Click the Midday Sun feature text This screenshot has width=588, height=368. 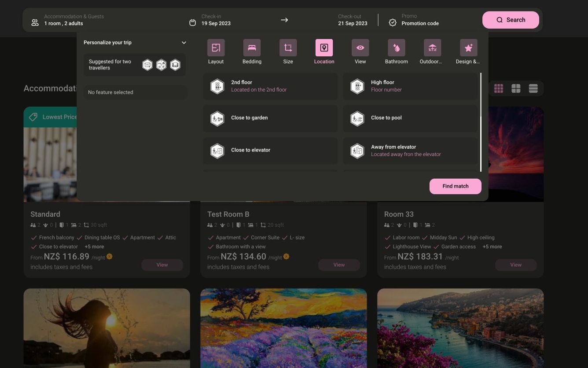tap(443, 238)
